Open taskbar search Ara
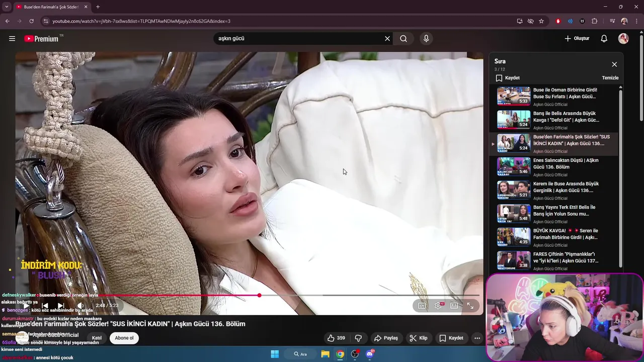The height and width of the screenshot is (362, 644). pyautogui.click(x=301, y=354)
